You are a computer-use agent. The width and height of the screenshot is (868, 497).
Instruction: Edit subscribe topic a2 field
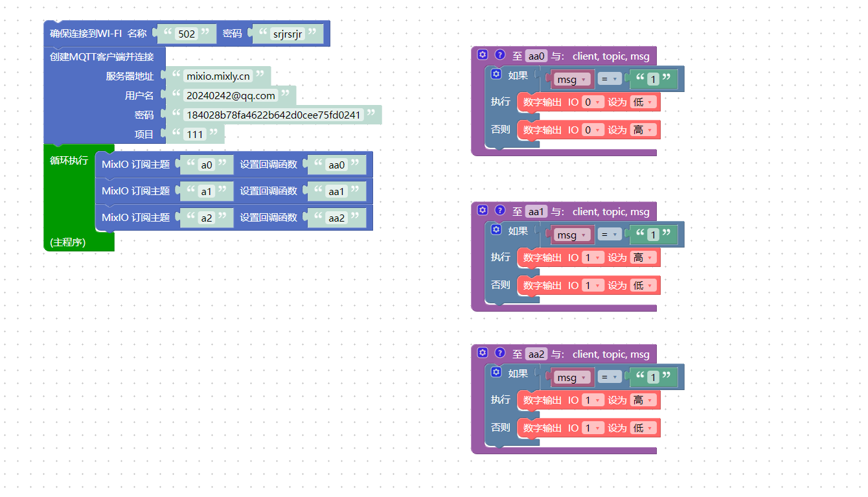(x=207, y=218)
